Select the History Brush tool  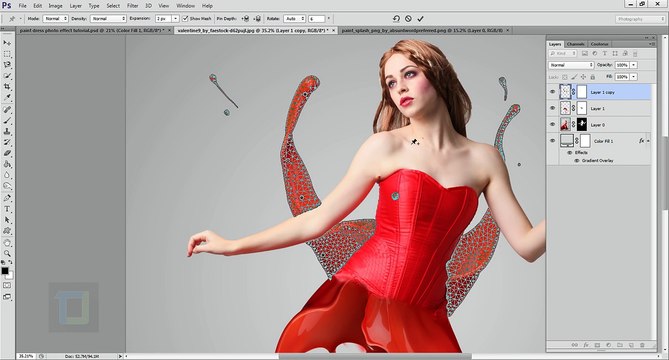pyautogui.click(x=7, y=142)
